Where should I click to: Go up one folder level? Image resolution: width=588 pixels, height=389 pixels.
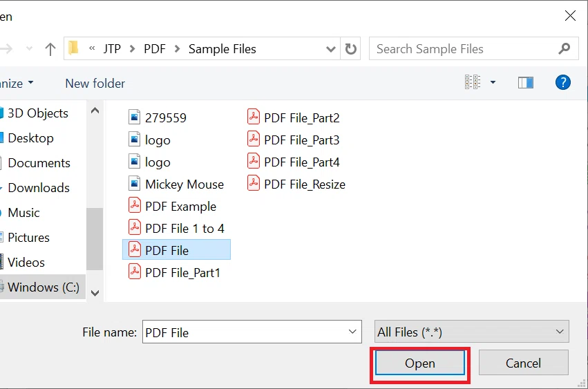pyautogui.click(x=50, y=49)
